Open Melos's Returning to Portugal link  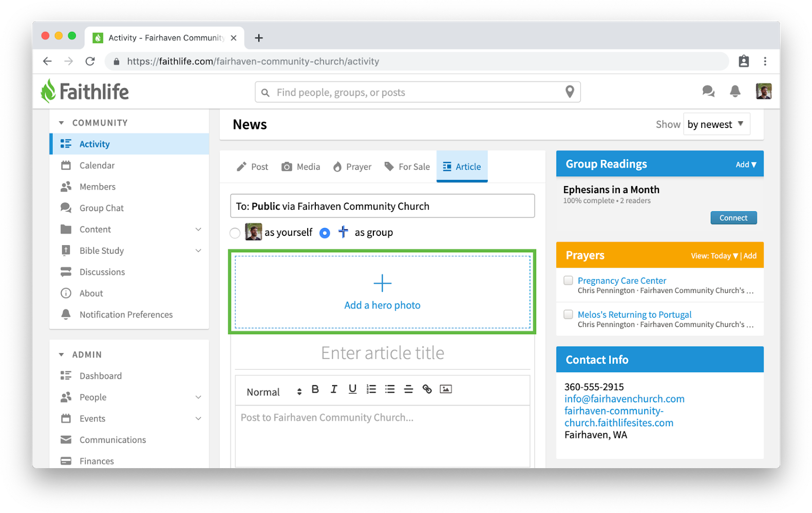tap(634, 315)
